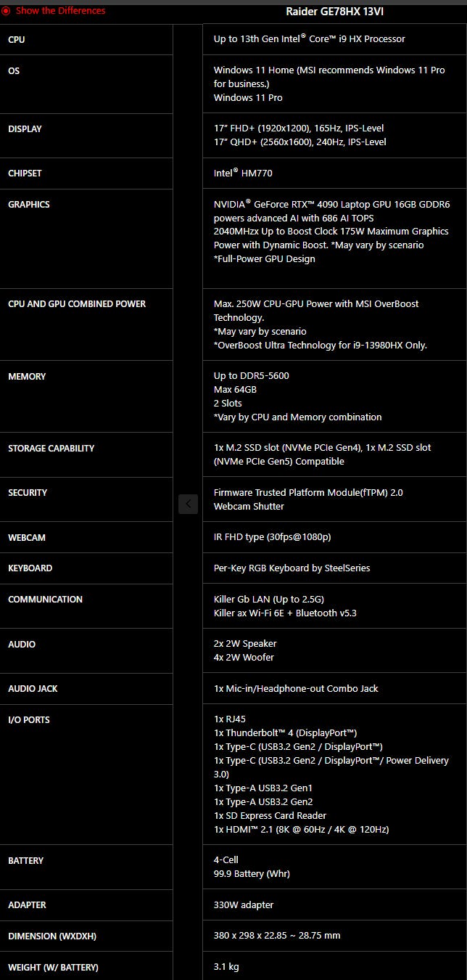Image resolution: width=467 pixels, height=980 pixels.
Task: Select the AUDIO JACK row label
Action: pos(33,689)
